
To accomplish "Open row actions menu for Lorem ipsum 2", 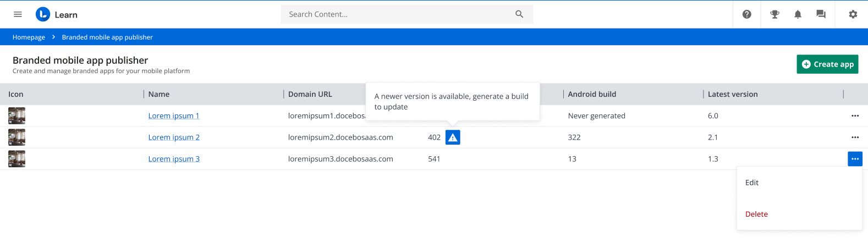I will [855, 137].
